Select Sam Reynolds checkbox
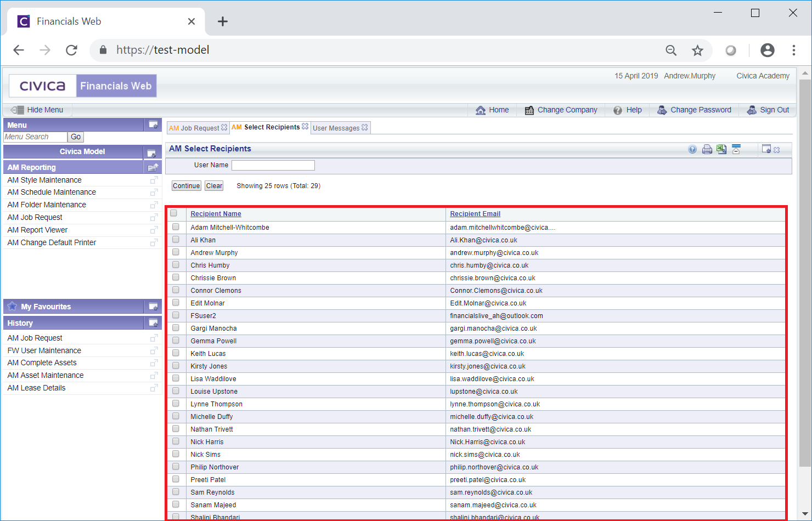Viewport: 812px width, 521px height. (176, 491)
